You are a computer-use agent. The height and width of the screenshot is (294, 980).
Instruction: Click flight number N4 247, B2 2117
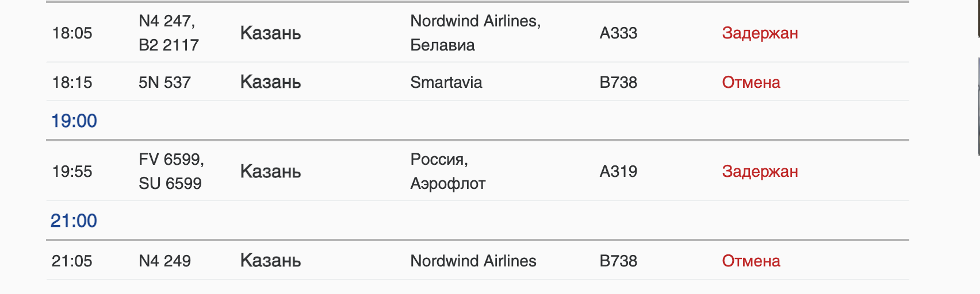tap(169, 33)
